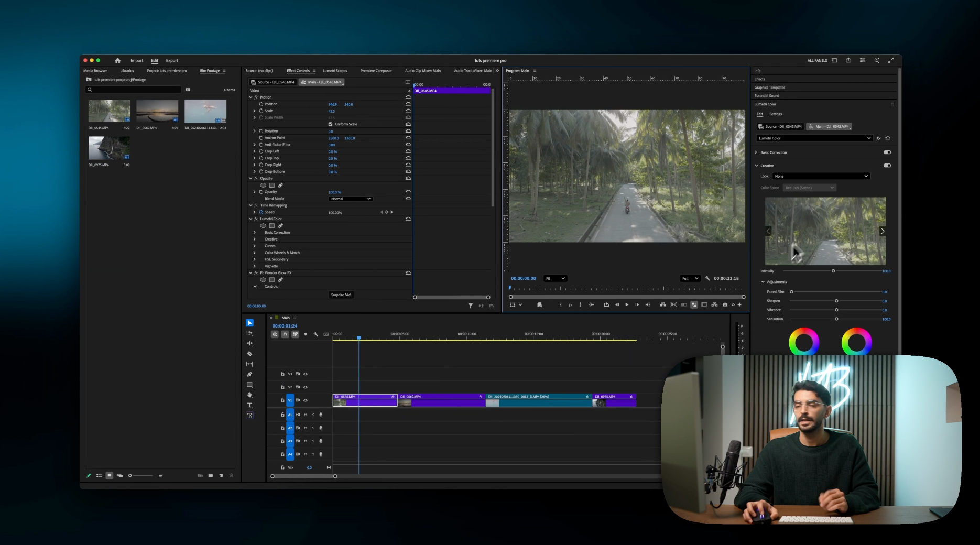980x545 pixels.
Task: Open the Media Browser tab
Action: click(95, 71)
